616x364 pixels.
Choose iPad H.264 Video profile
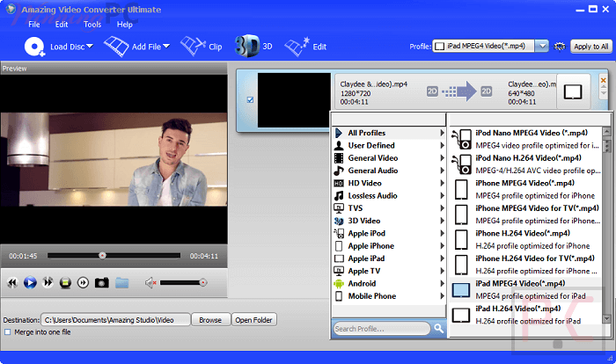click(525, 315)
